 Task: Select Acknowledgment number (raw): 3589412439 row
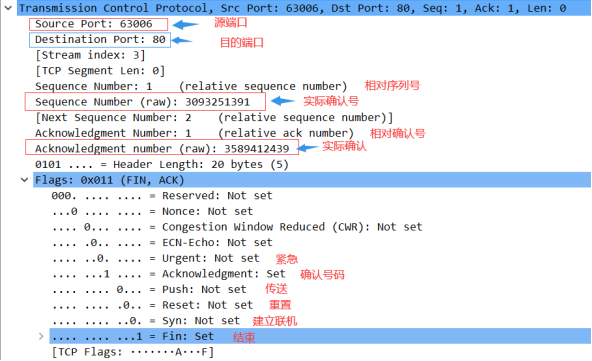point(162,149)
